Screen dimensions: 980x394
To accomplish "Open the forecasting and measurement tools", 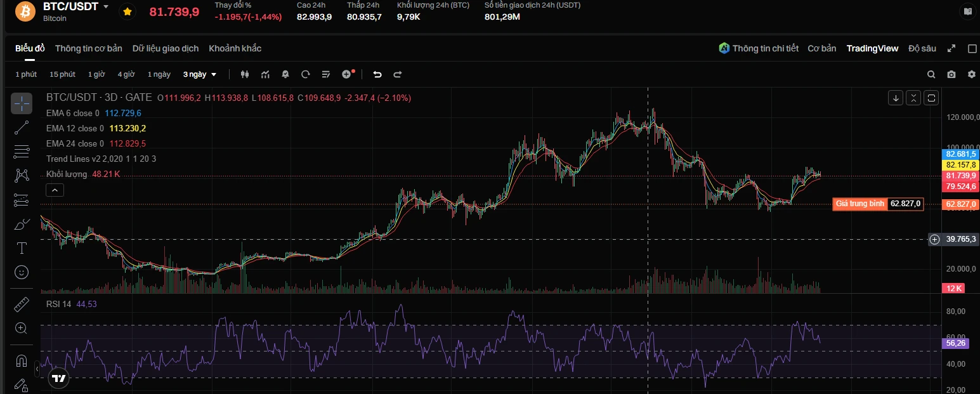I will pos(22,200).
